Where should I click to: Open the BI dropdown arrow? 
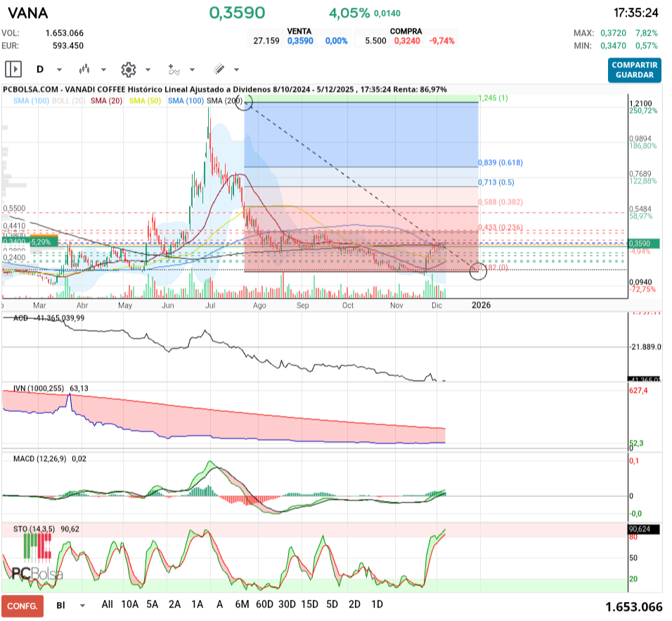(82, 605)
